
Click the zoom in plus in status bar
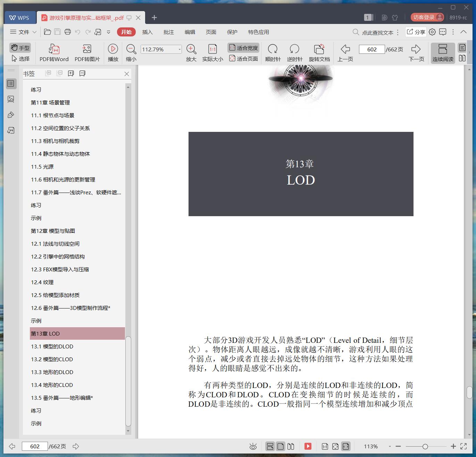tap(453, 447)
